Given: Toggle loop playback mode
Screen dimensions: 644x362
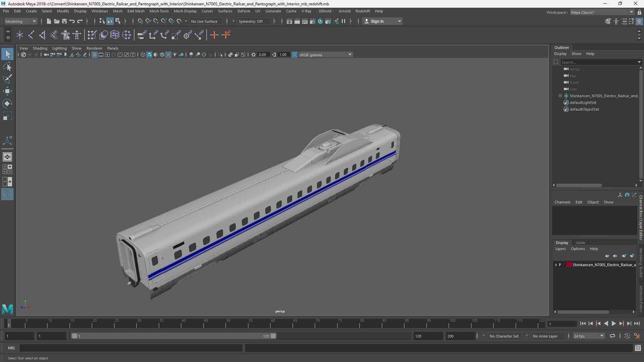Looking at the screenshot, I should coord(612,336).
